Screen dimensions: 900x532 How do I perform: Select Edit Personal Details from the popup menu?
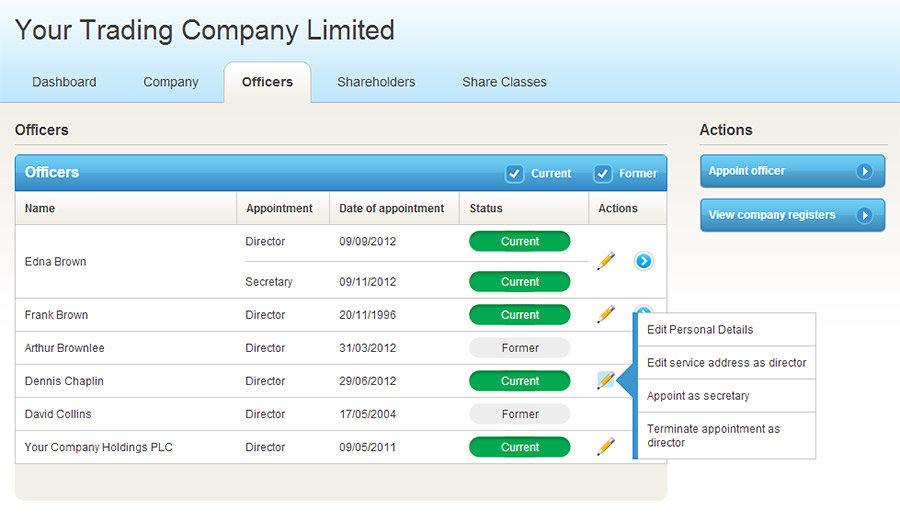[x=700, y=330]
